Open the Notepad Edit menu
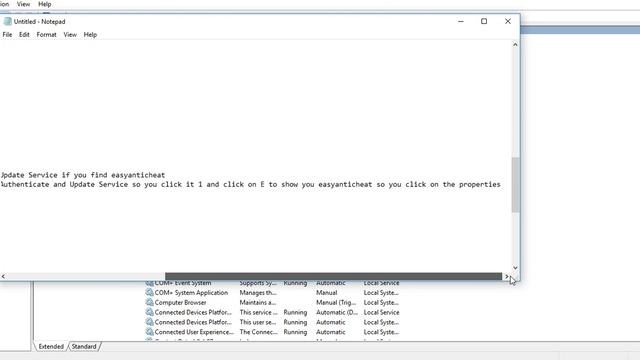This screenshot has height=360, width=640. 24,35
